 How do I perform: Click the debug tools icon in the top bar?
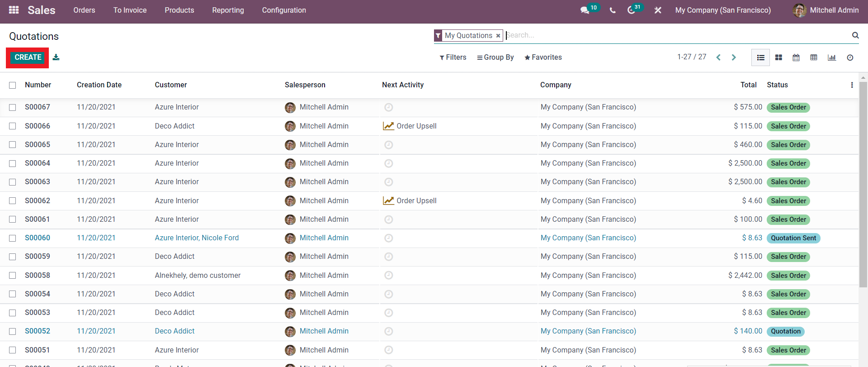point(658,10)
